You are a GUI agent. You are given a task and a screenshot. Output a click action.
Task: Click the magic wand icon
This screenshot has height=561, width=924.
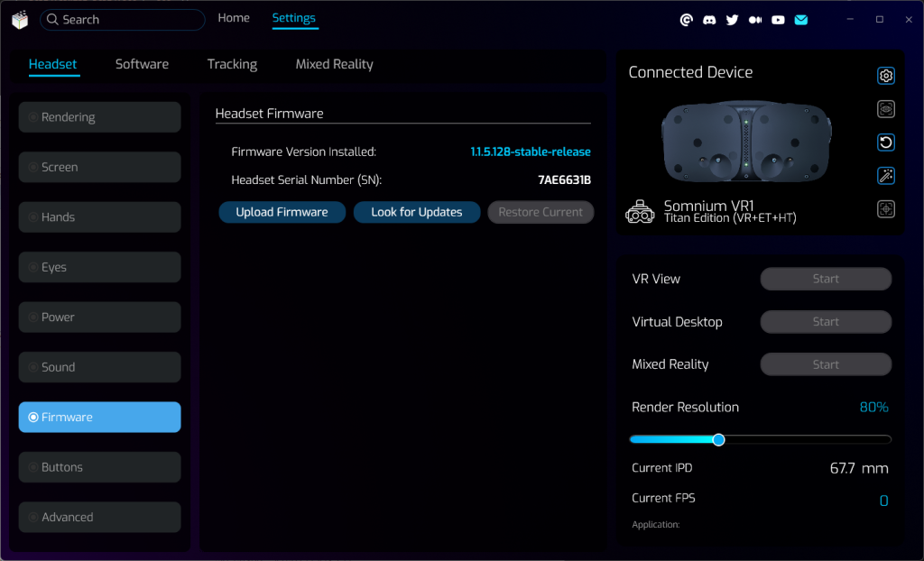click(x=886, y=176)
